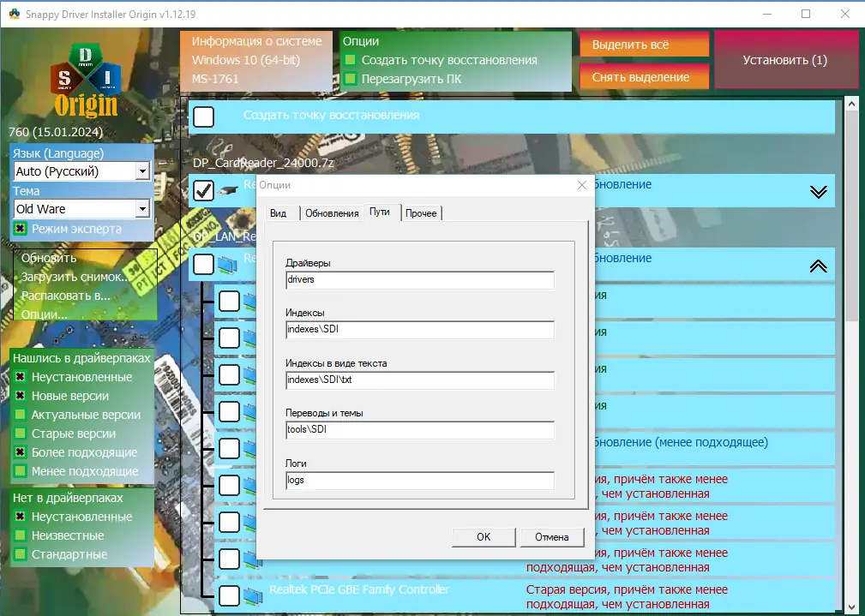
Task: Check the DP_LAN group checkbox
Action: click(203, 264)
